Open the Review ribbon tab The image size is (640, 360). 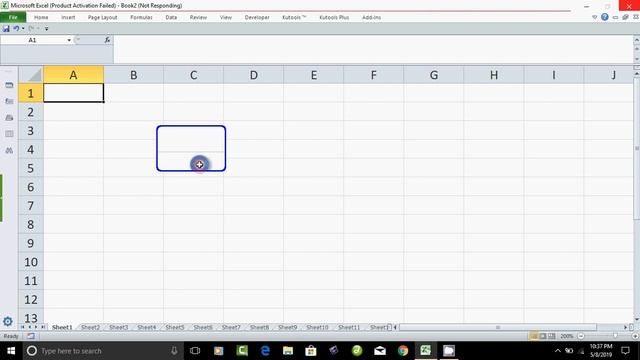[x=198, y=18]
